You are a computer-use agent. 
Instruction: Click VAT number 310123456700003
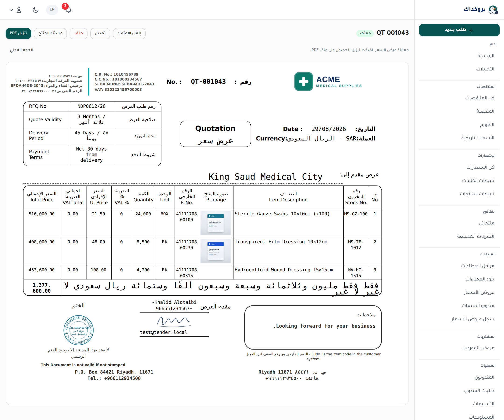(123, 90)
